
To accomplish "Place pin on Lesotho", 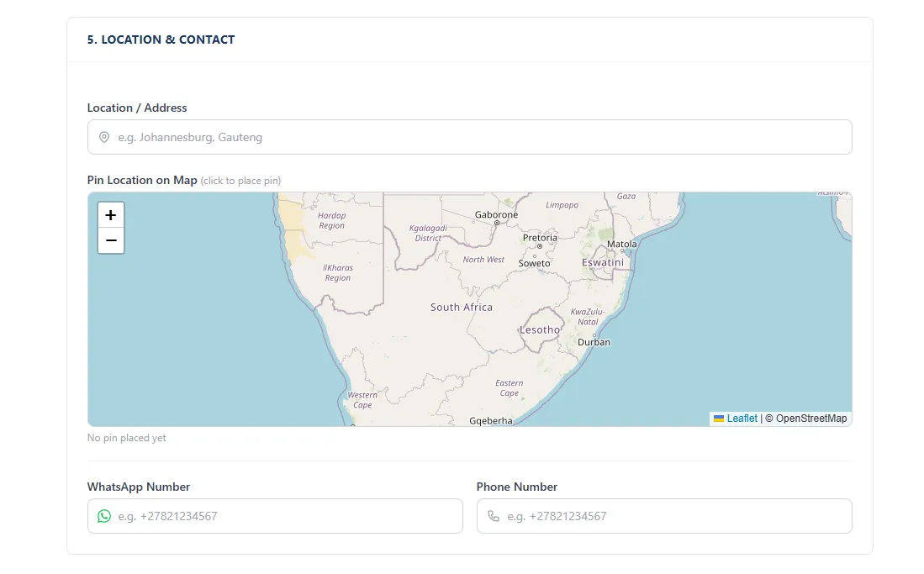I will (539, 329).
